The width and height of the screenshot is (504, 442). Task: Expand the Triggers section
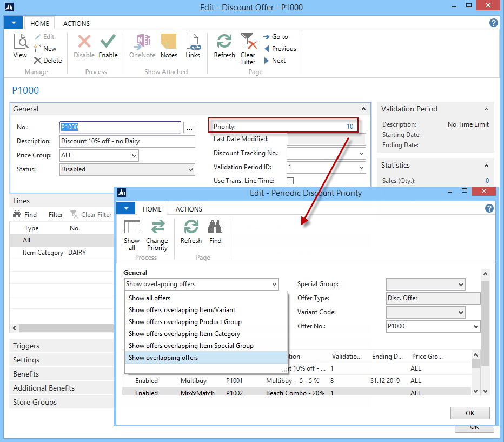[26, 346]
